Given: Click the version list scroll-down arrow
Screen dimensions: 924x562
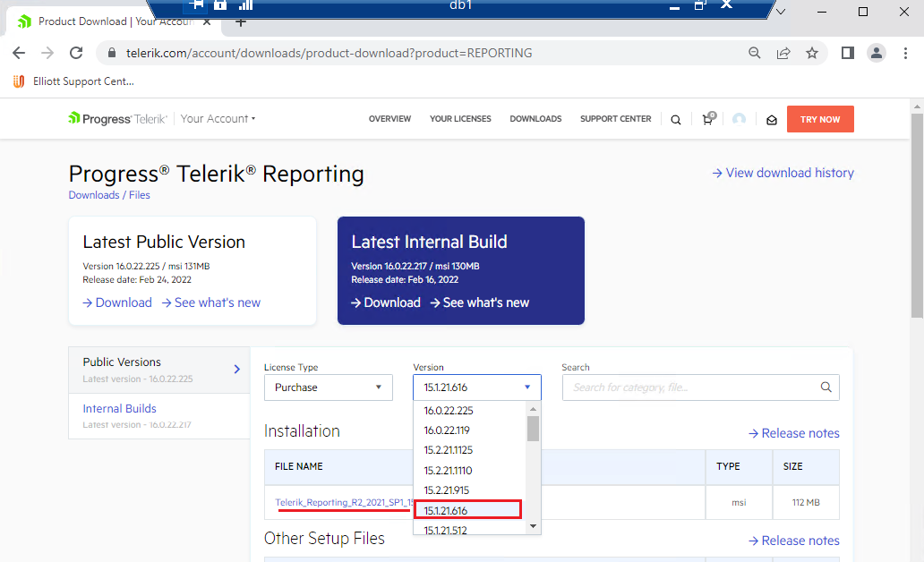Looking at the screenshot, I should [534, 526].
